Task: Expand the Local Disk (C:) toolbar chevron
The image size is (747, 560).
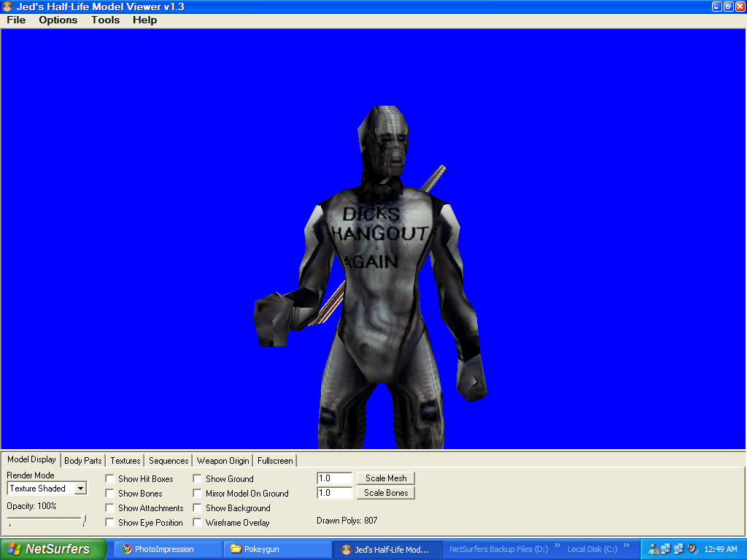Action: 627,545
